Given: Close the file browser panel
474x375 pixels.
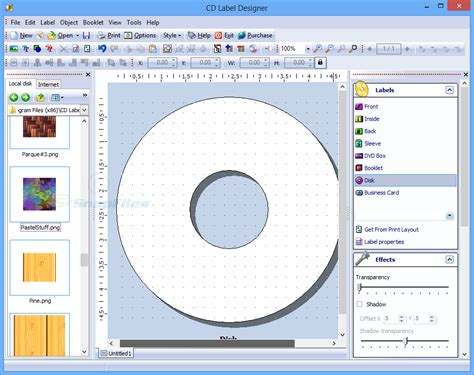Looking at the screenshot, I should point(88,74).
